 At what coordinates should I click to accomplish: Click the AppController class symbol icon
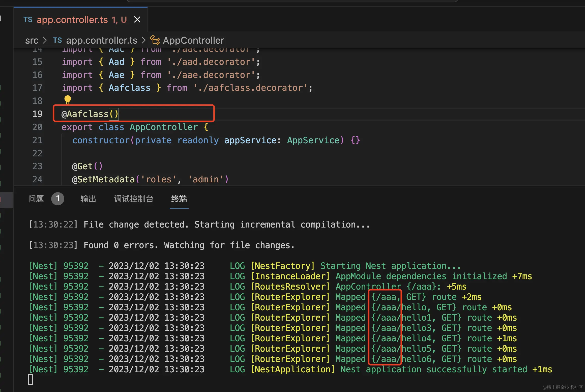point(155,40)
